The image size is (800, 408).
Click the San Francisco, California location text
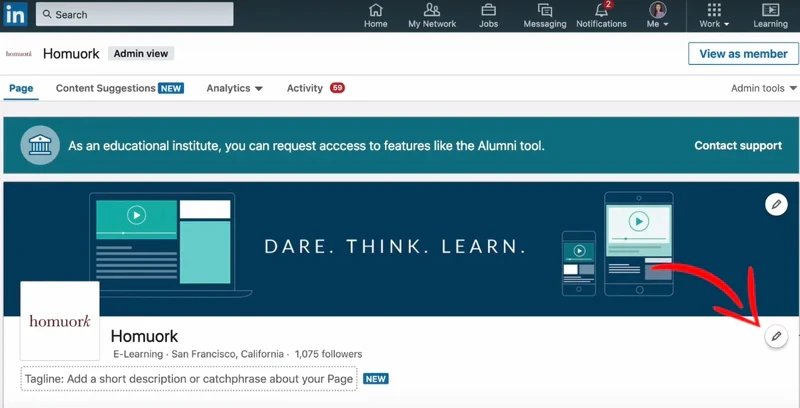tap(228, 354)
